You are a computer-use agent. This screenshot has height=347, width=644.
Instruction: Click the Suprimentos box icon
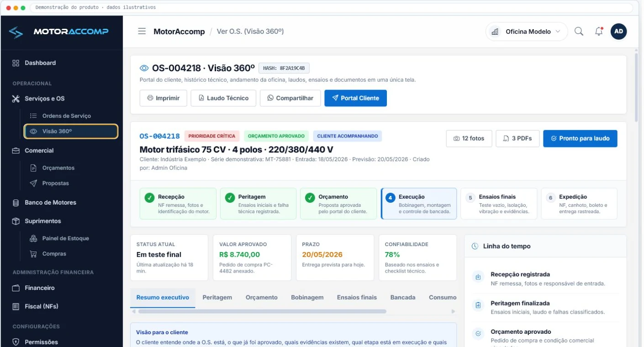click(x=16, y=221)
